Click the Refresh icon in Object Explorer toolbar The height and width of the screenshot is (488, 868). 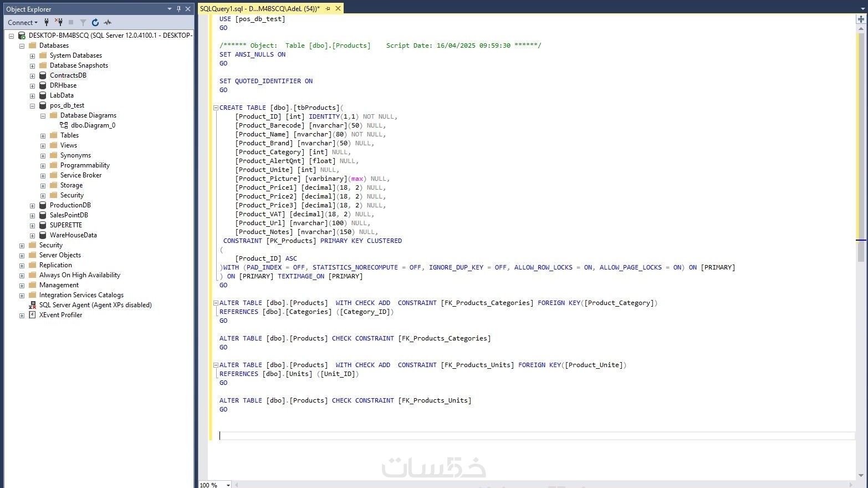click(x=95, y=23)
